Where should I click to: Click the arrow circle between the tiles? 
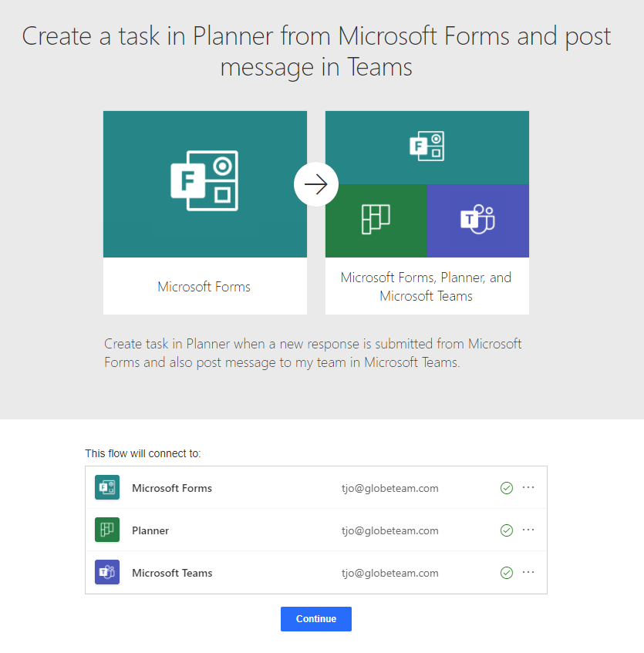pos(316,184)
